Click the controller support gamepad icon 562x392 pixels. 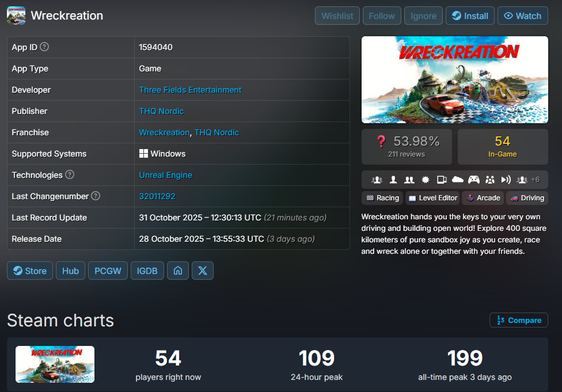click(473, 180)
